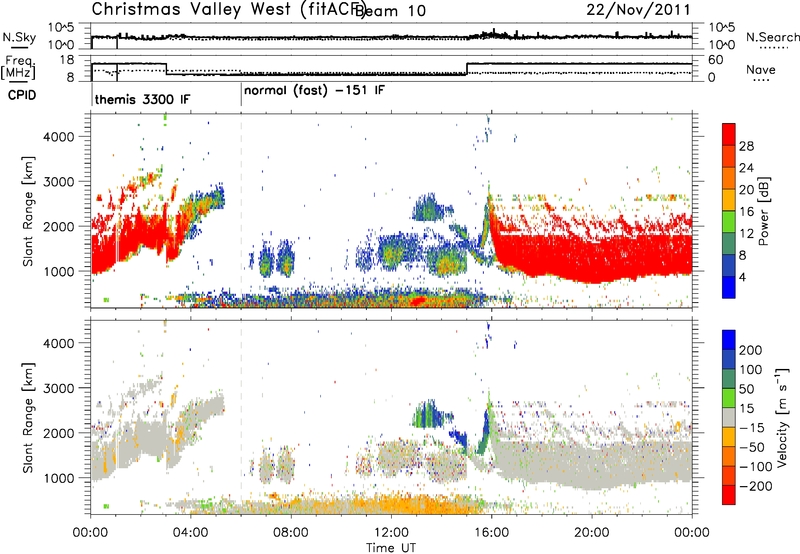Select the 2000 tick on power panel
The width and height of the screenshot is (800, 554).
pyautogui.click(x=58, y=226)
